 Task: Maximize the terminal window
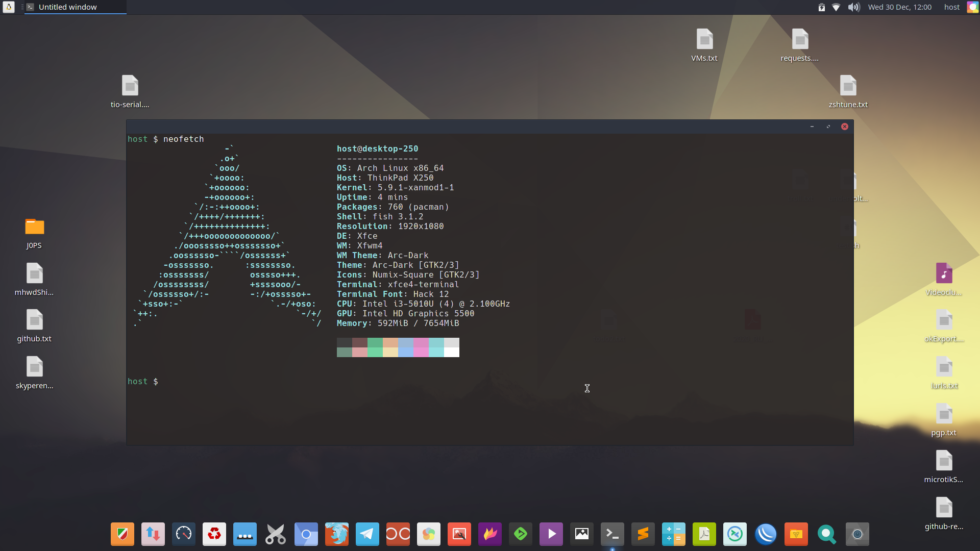[828, 127]
